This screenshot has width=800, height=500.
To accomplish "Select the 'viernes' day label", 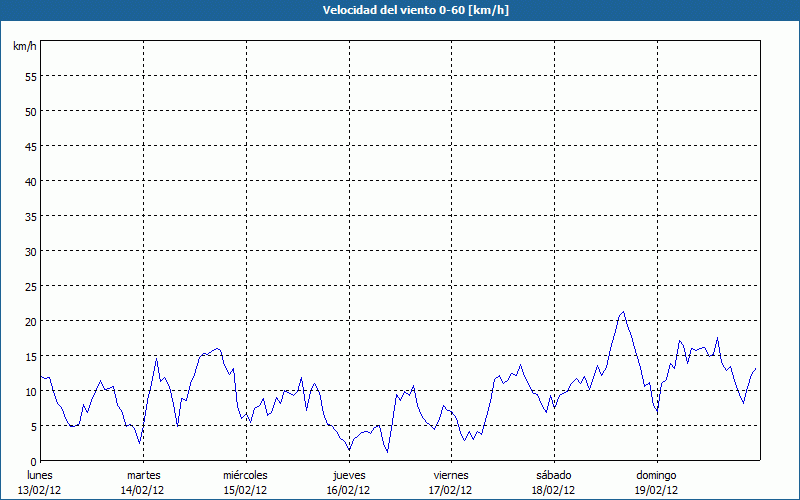I will pos(451,475).
